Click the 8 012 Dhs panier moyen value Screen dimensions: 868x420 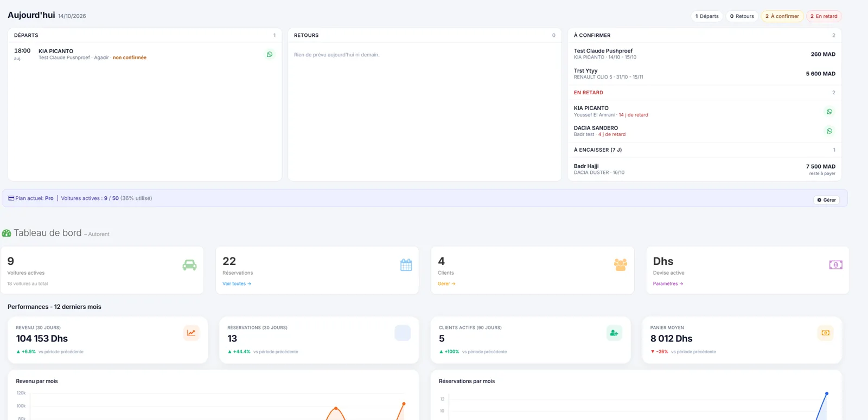point(671,339)
